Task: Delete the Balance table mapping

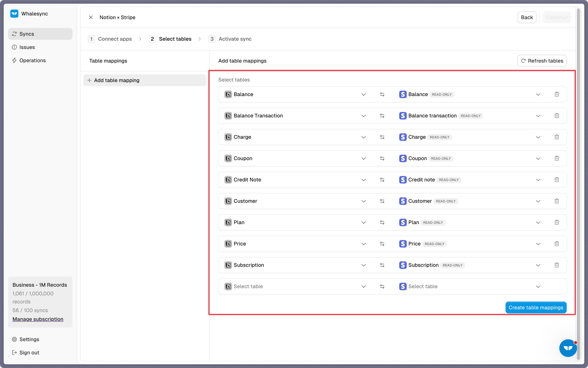Action: tap(557, 94)
